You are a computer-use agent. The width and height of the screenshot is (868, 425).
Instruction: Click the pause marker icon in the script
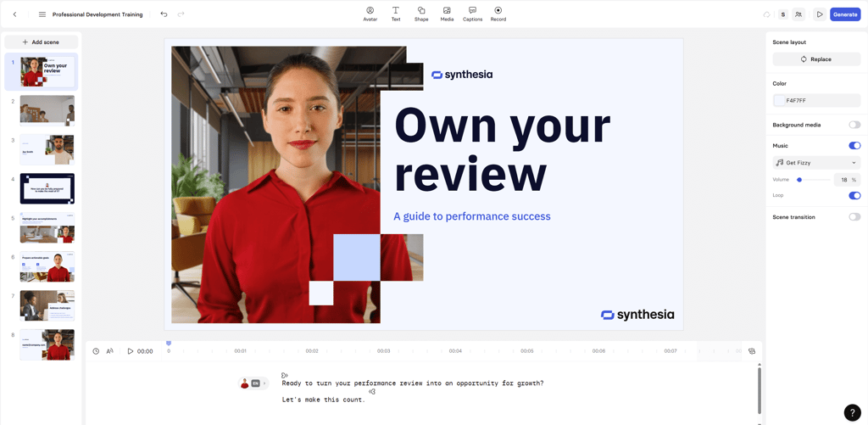click(373, 391)
